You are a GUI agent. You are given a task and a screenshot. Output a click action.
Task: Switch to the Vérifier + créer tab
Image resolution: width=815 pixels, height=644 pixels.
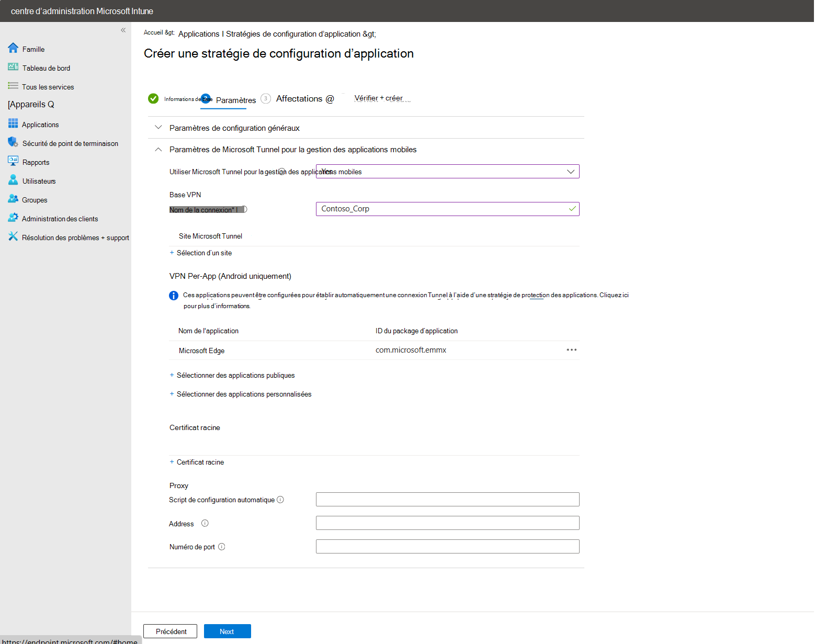tap(379, 98)
